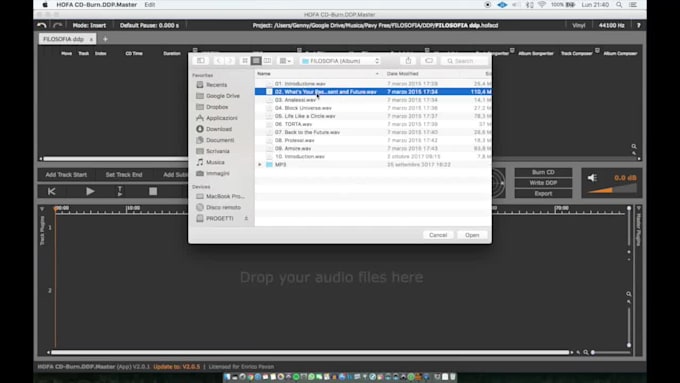Click the play-from-marker transport icon
Screen dimensions: 680x383
coord(120,191)
